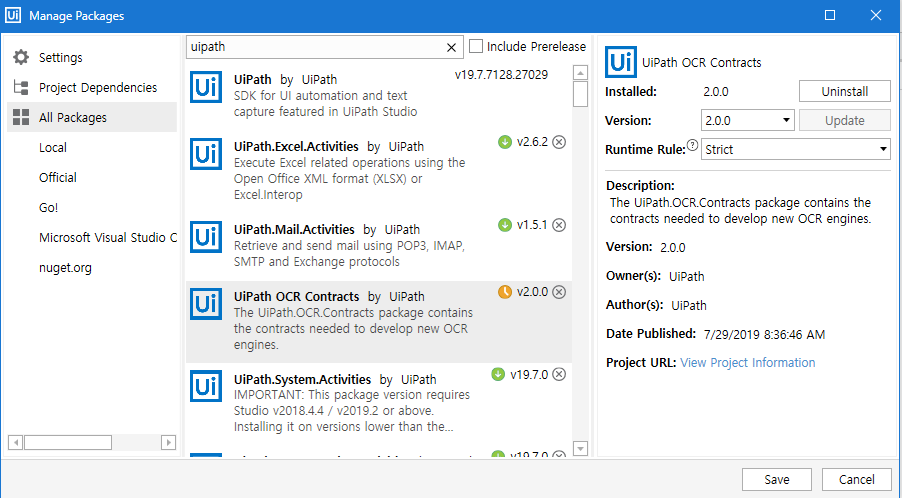Open Settings gear icon in sidebar
This screenshot has width=902, height=498.
(x=21, y=57)
